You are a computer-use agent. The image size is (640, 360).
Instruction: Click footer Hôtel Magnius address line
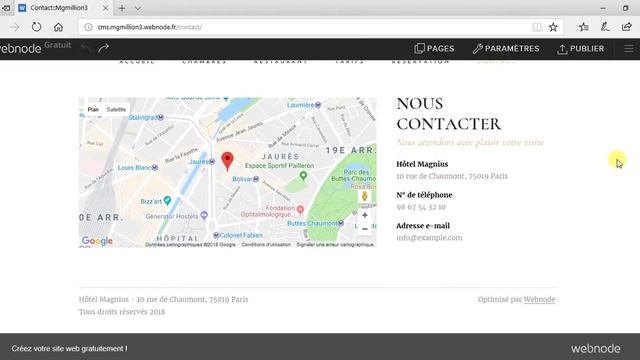tap(163, 299)
